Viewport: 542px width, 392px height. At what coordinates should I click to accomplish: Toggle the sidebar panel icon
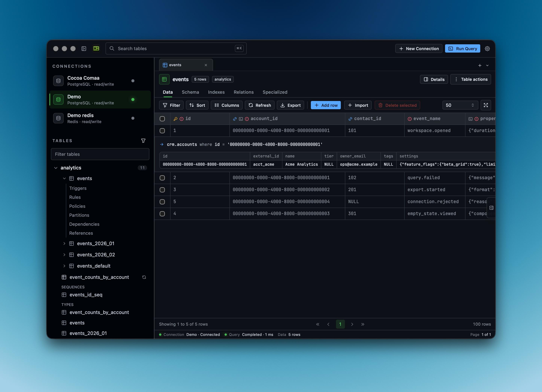click(84, 48)
